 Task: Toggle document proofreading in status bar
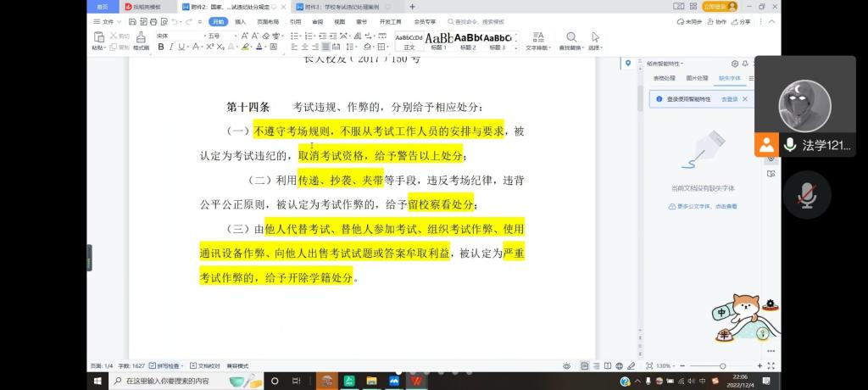point(205,365)
